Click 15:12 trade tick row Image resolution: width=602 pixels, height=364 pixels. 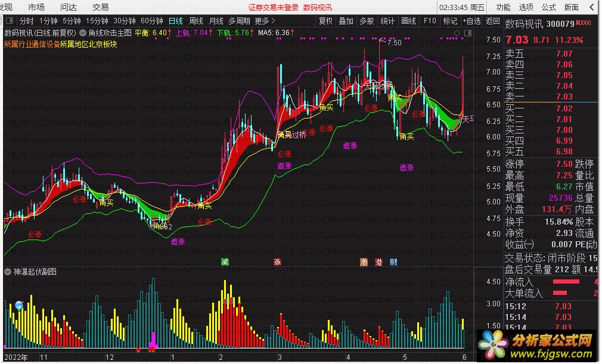click(551, 306)
